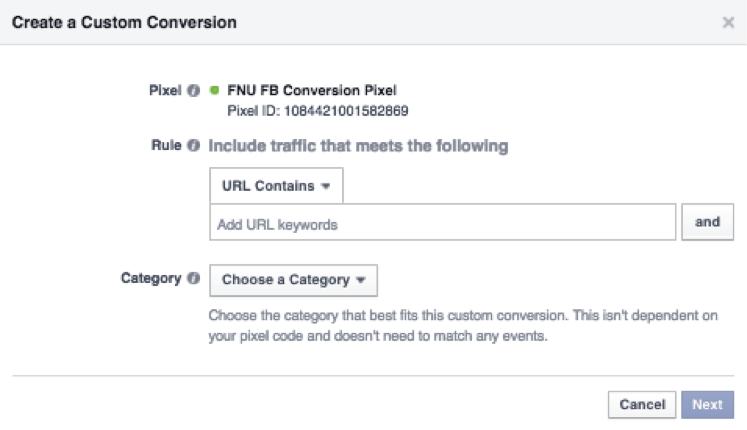Click the Create a Custom Conversion title
Screen dimensions: 747x430
124,22
